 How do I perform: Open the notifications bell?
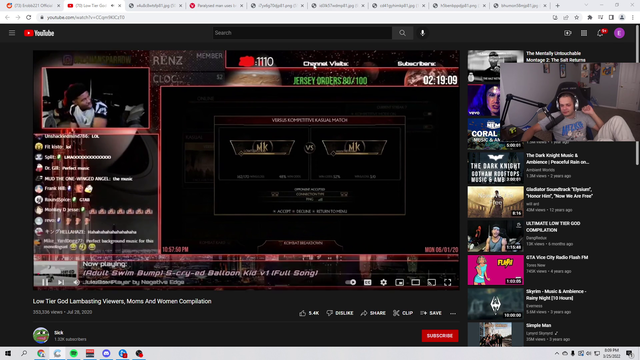click(x=600, y=33)
